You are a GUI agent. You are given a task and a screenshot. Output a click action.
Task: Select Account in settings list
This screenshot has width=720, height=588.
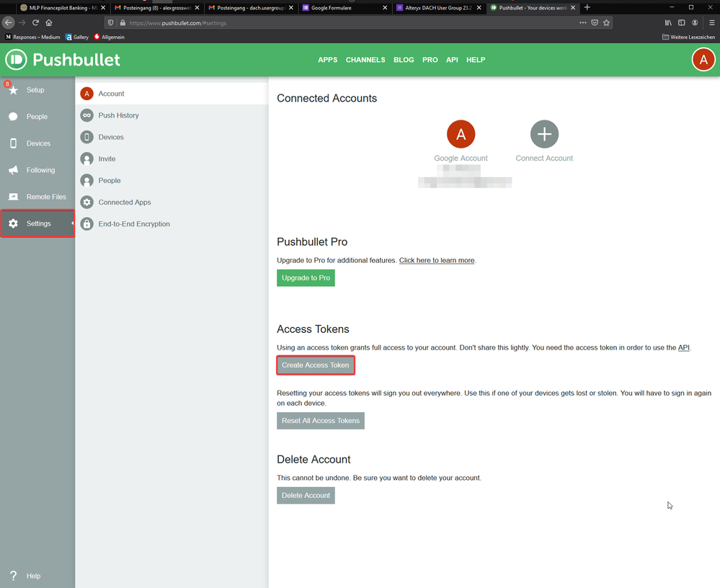(172, 94)
